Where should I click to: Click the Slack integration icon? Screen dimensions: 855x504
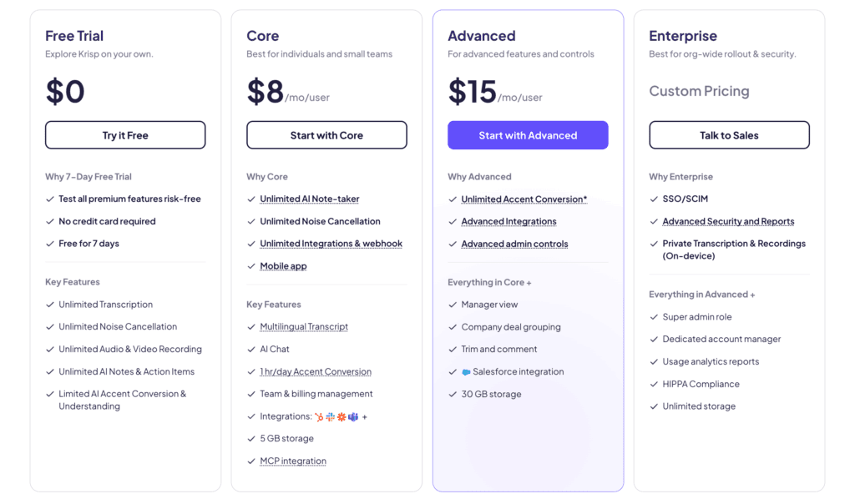point(330,416)
